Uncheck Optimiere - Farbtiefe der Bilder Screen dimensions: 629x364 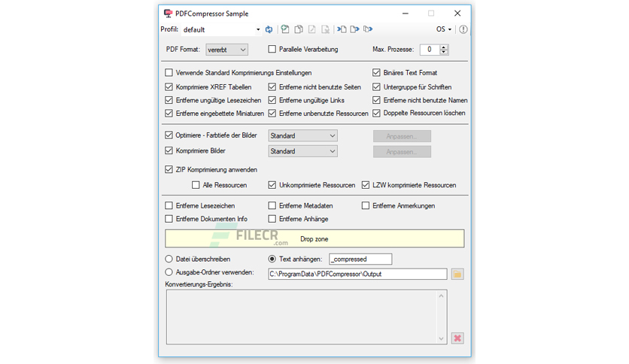point(169,135)
